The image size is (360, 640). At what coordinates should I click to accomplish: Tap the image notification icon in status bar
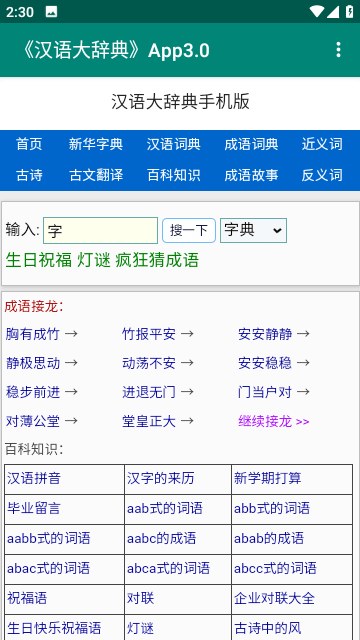pos(51,12)
